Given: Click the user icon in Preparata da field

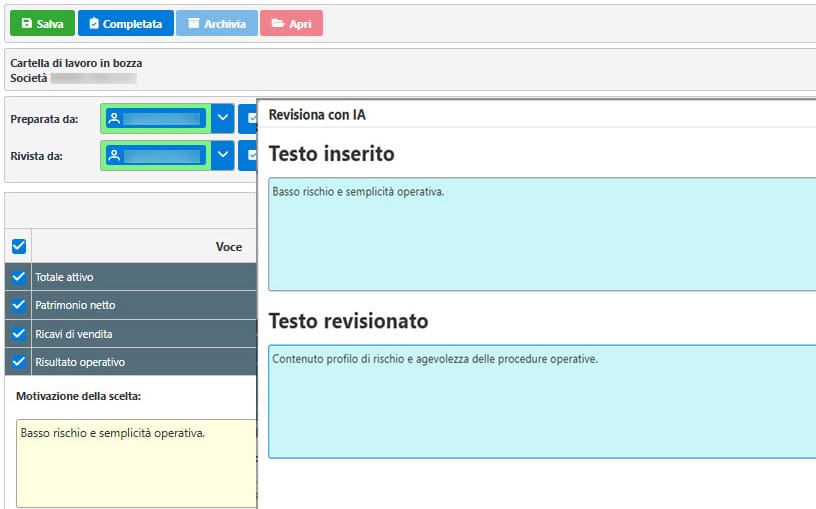Looking at the screenshot, I should click(114, 119).
